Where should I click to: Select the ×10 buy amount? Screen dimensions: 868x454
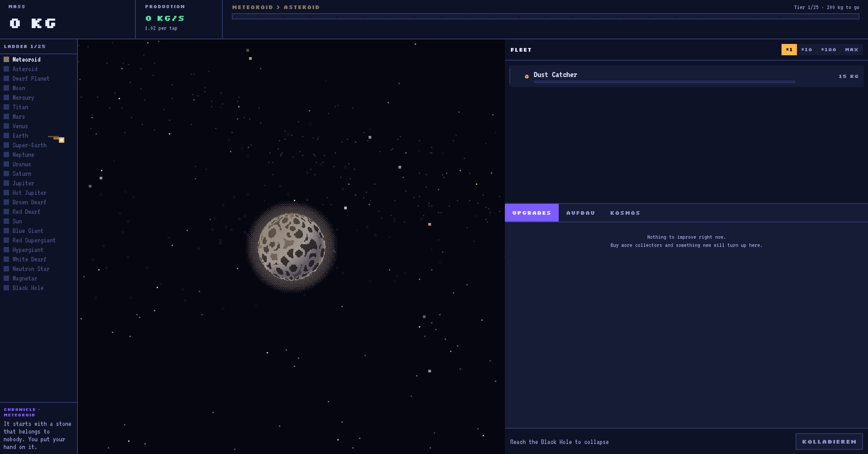tap(806, 49)
